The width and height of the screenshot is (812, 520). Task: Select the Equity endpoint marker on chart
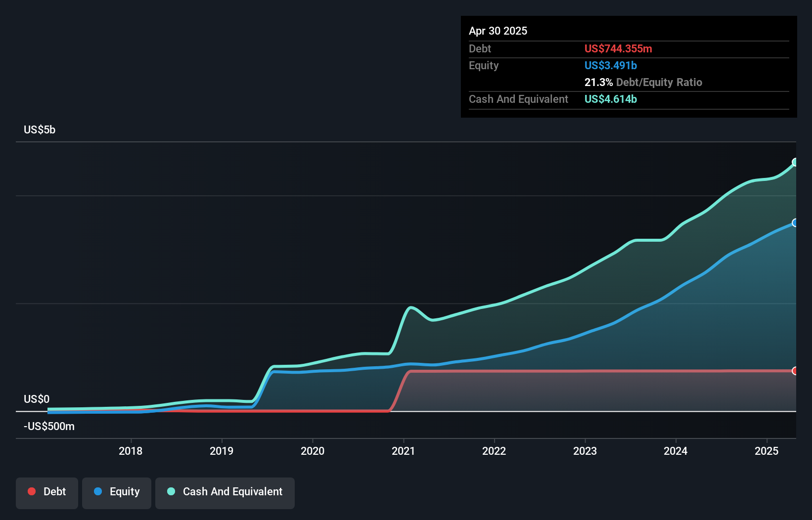click(x=795, y=223)
